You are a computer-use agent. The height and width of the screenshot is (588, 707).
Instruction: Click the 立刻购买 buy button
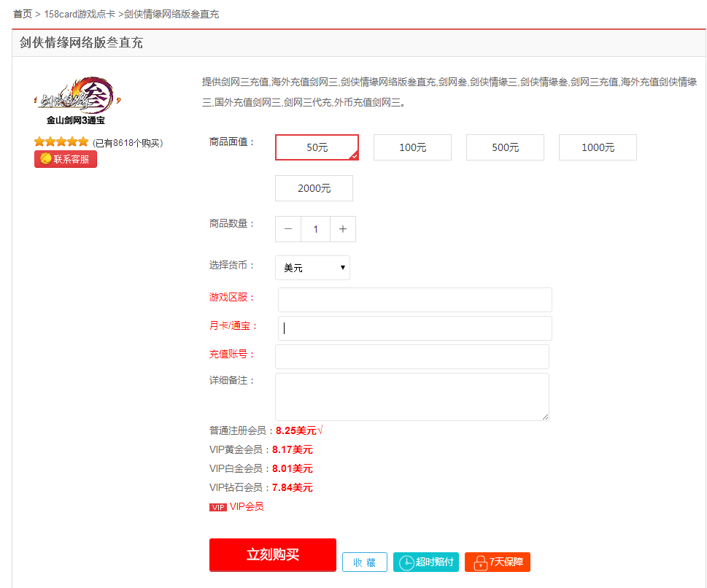click(273, 554)
